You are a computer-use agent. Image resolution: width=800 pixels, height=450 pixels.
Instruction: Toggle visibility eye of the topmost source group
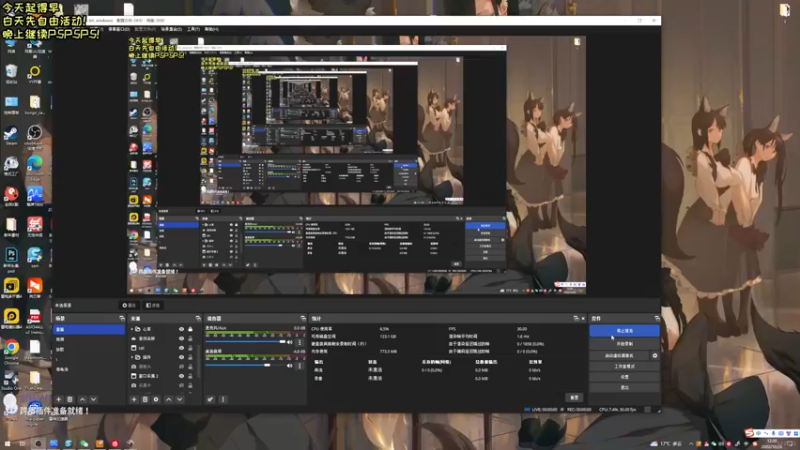coord(181,329)
